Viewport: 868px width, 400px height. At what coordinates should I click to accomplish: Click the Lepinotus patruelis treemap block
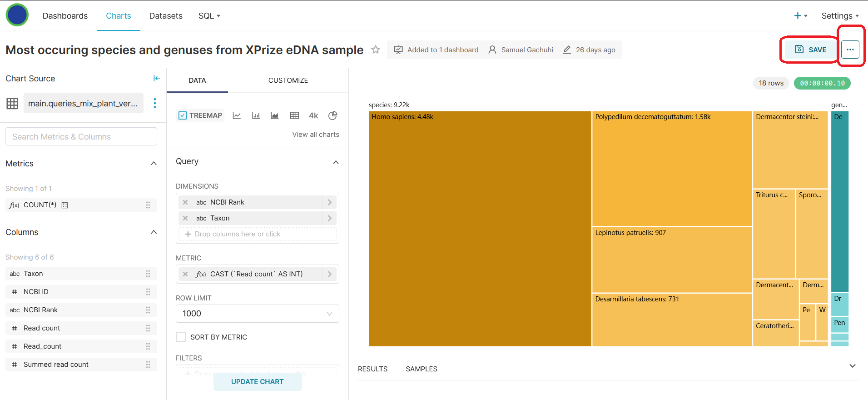tap(672, 260)
